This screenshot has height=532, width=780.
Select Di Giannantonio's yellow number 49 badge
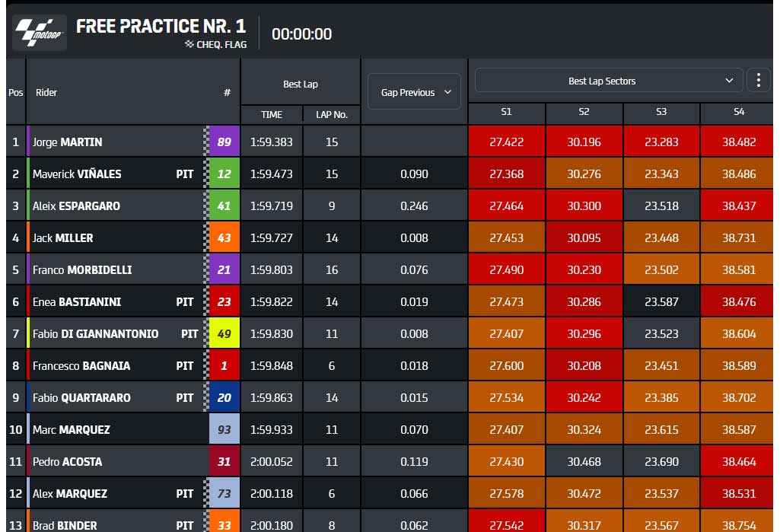pyautogui.click(x=224, y=333)
